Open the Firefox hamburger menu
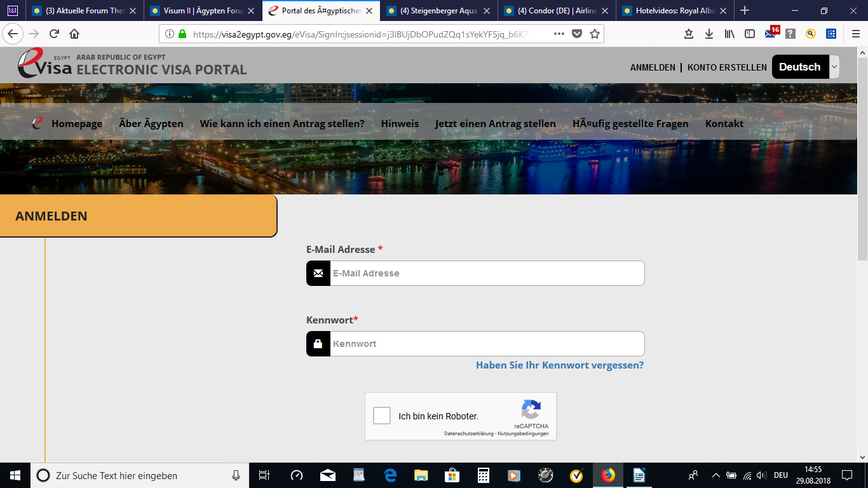The width and height of the screenshot is (868, 488). (855, 34)
